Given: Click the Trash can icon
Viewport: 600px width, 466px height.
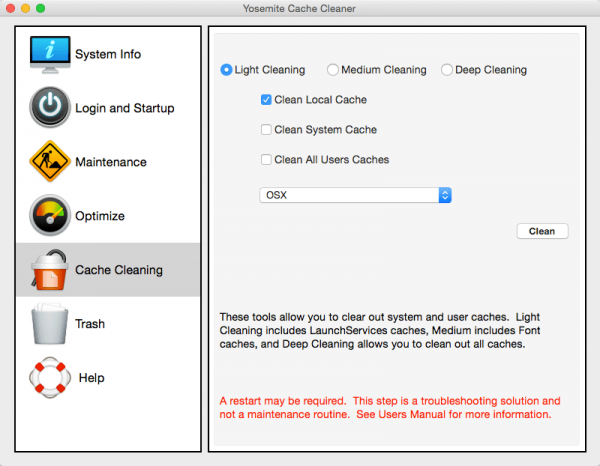Looking at the screenshot, I should pyautogui.click(x=50, y=324).
